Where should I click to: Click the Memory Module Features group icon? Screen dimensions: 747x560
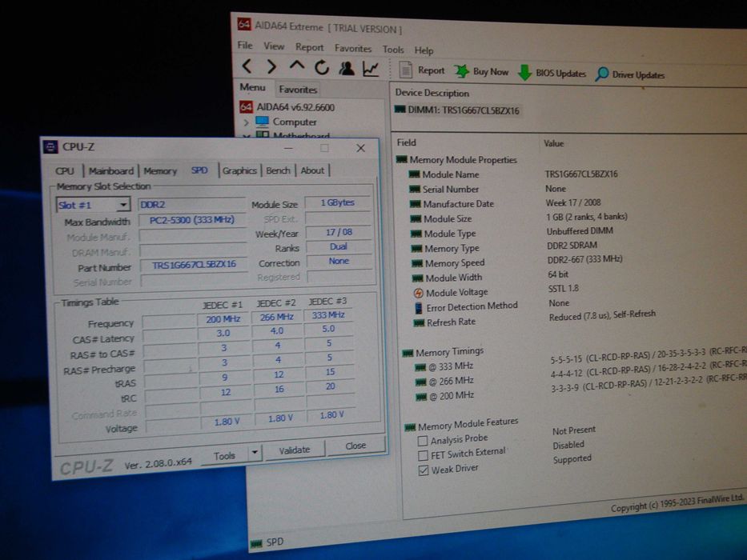pos(410,427)
